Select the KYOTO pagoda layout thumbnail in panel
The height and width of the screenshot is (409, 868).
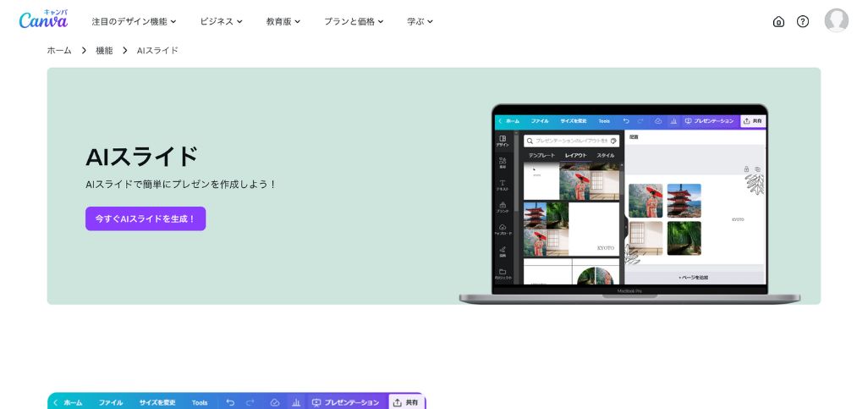pos(571,229)
